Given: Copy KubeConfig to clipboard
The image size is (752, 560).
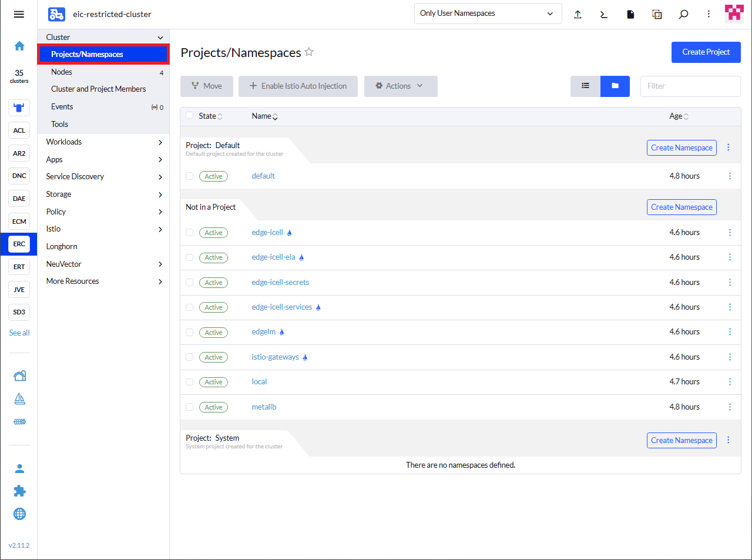Looking at the screenshot, I should click(657, 14).
